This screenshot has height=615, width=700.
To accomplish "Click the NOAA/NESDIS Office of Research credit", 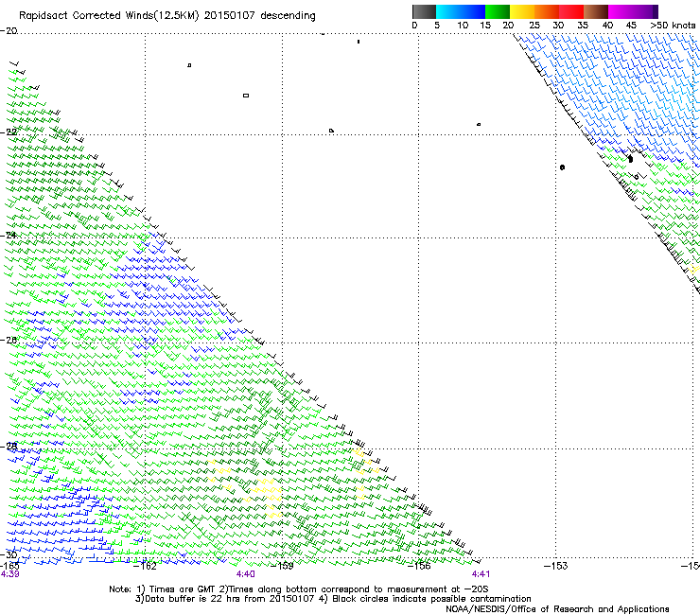I will pos(557,609).
